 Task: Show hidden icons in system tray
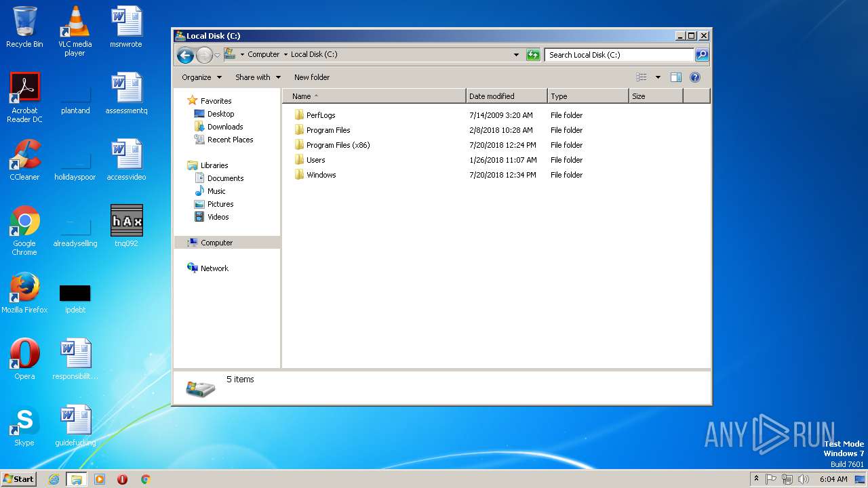tap(756, 479)
